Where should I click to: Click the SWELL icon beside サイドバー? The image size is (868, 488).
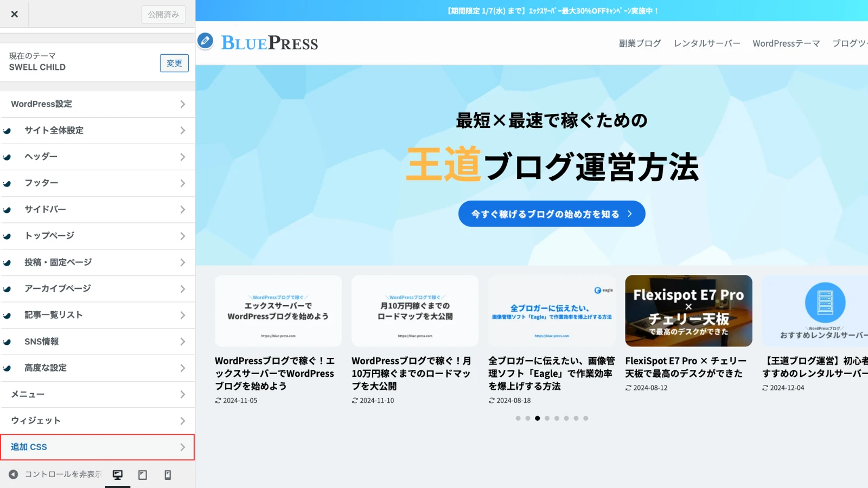coord(7,210)
